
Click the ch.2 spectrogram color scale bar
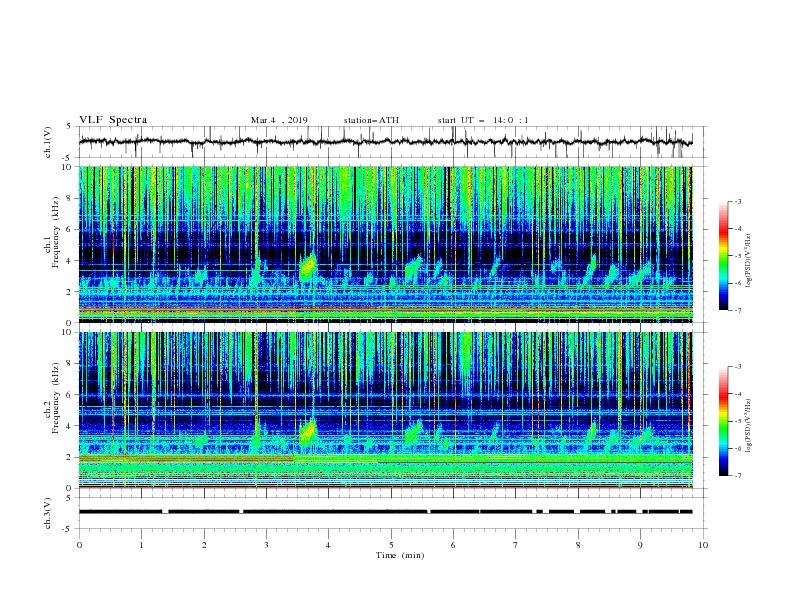tap(723, 421)
